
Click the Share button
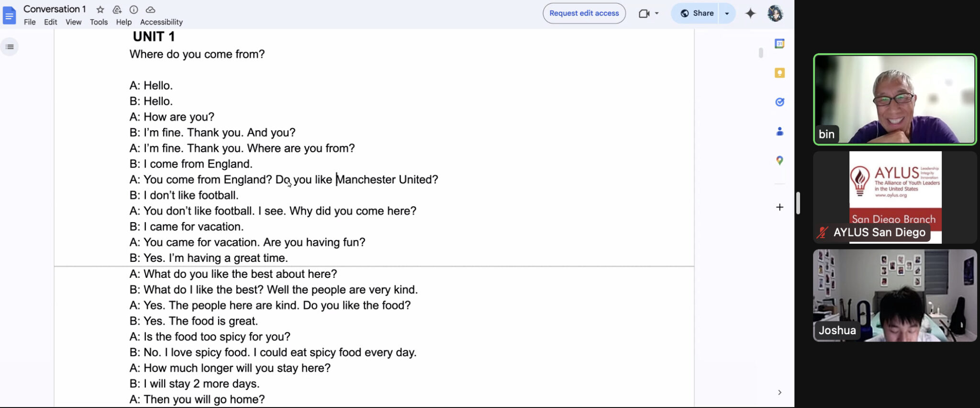(697, 13)
